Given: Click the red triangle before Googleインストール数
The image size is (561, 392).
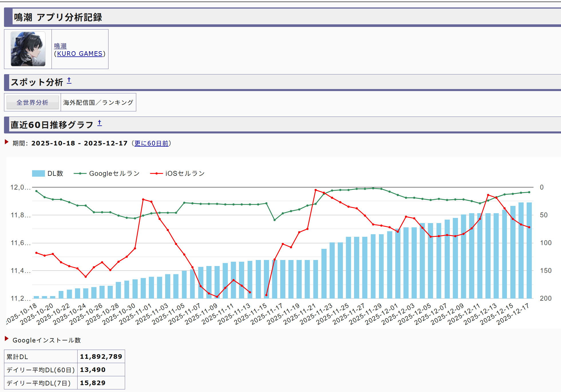Looking at the screenshot, I should pyautogui.click(x=7, y=339).
